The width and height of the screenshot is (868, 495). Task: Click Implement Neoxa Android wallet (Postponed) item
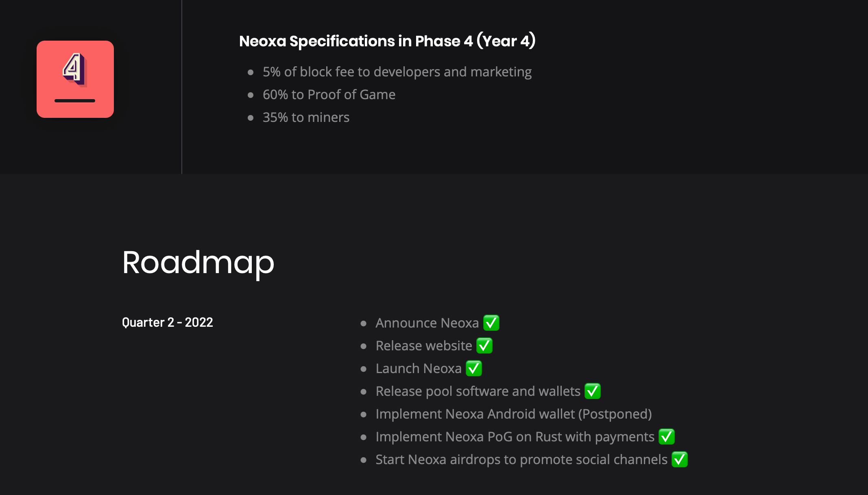tap(513, 414)
